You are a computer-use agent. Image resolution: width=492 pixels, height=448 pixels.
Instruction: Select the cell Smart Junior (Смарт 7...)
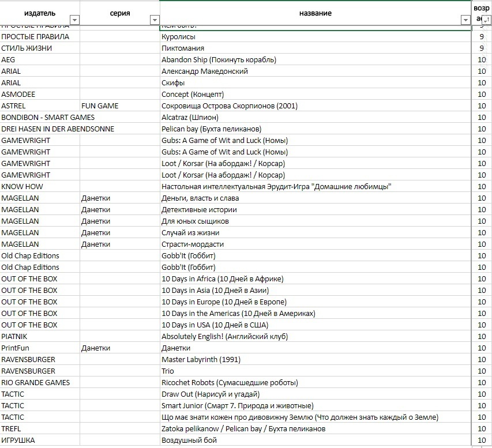click(316, 406)
